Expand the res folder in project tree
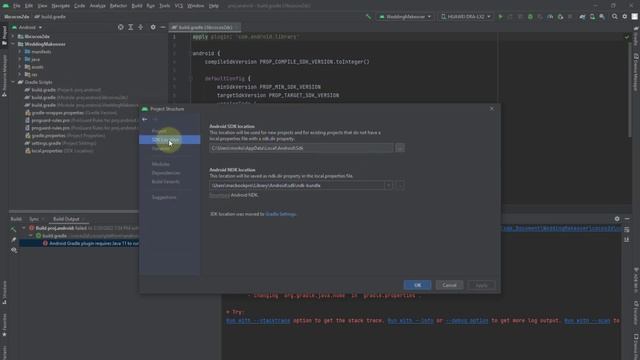The height and width of the screenshot is (360, 640). (20, 75)
